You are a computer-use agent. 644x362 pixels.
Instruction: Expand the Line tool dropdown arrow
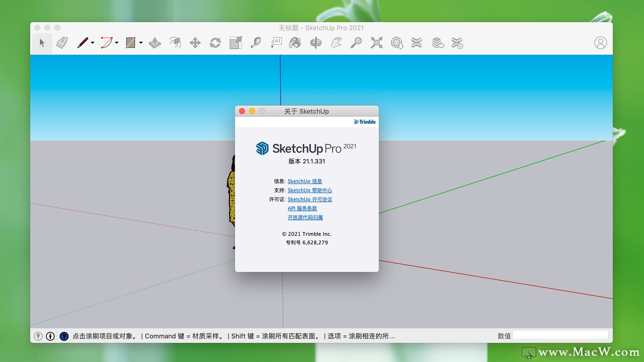coord(93,43)
